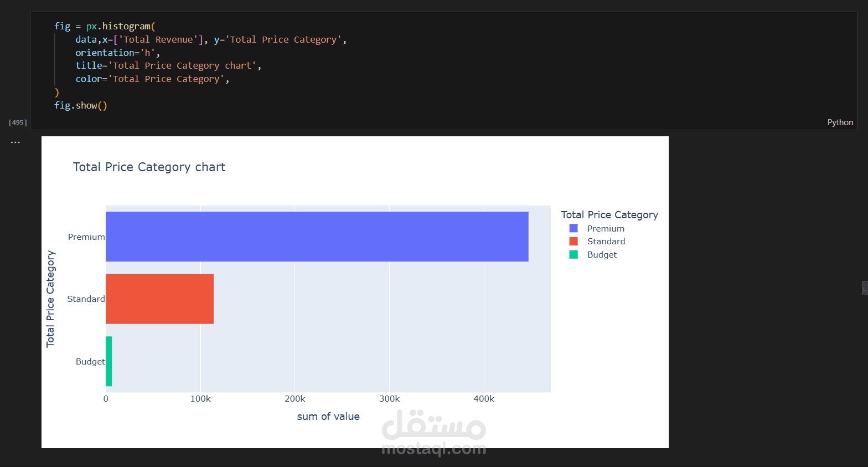
Task: Click the "data,x=['Total Revenue']" code line
Action: [211, 39]
